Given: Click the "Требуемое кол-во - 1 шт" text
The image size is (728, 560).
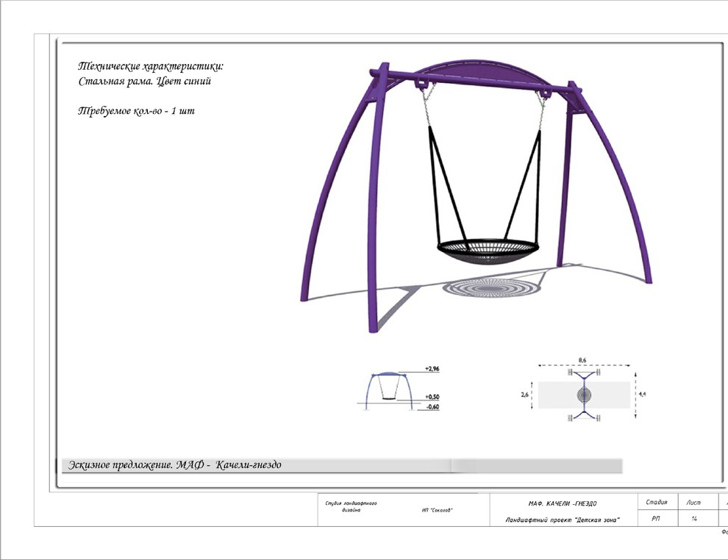Looking at the screenshot, I should click(136, 112).
